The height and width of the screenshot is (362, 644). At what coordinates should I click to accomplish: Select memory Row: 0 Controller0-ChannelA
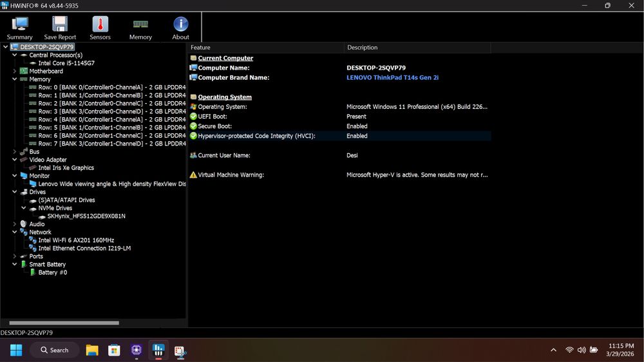[x=111, y=87]
